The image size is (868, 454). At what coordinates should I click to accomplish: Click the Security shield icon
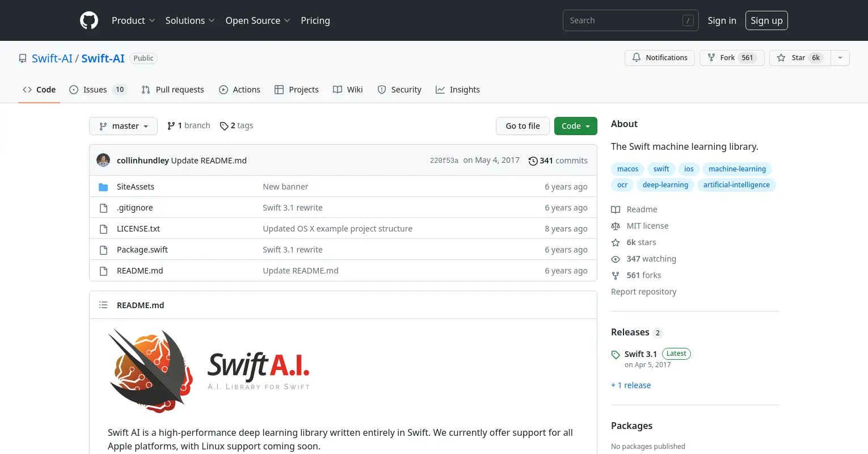[381, 90]
